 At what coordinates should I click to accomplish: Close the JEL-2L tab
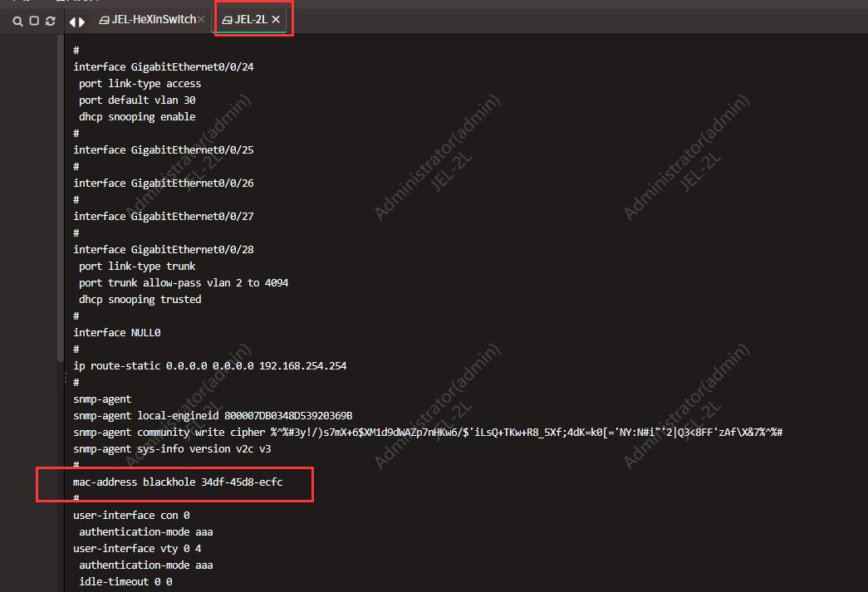tap(276, 20)
